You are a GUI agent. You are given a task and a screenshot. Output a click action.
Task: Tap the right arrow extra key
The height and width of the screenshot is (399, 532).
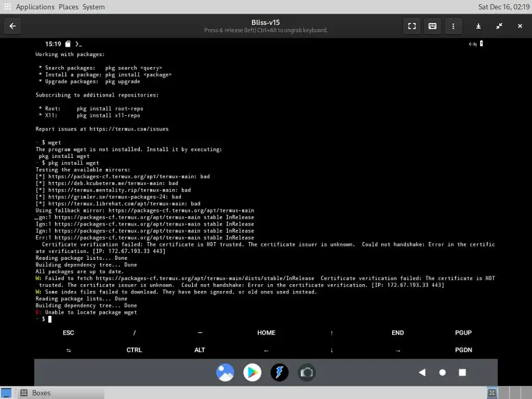pos(398,351)
